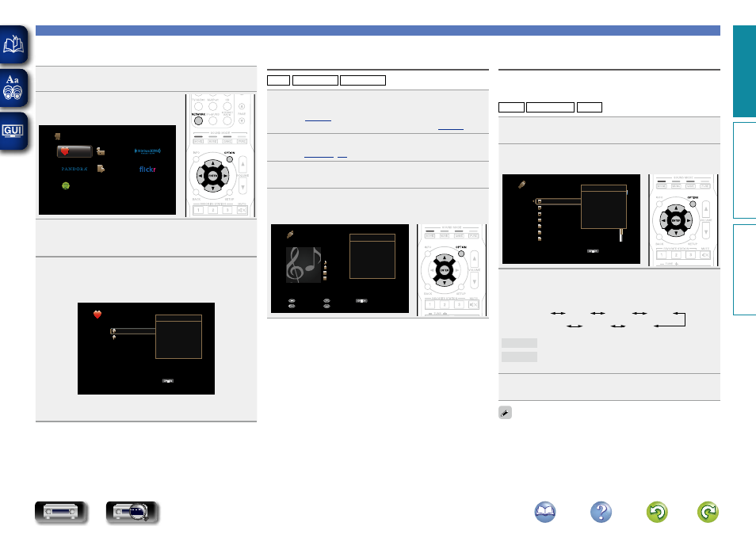The image size is (756, 534).
Task: Click the NETWORK button on the remote
Action: (x=198, y=120)
